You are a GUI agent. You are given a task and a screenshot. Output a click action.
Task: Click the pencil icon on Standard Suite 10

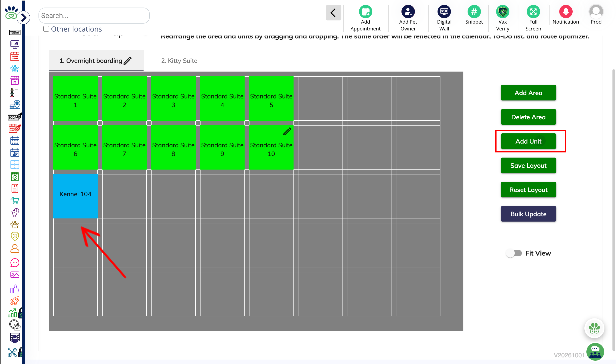coord(287,132)
